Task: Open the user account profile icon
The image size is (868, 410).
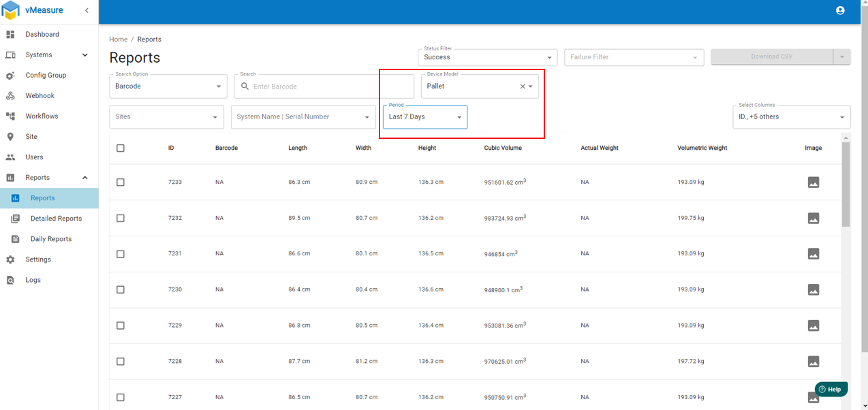Action: [839, 10]
